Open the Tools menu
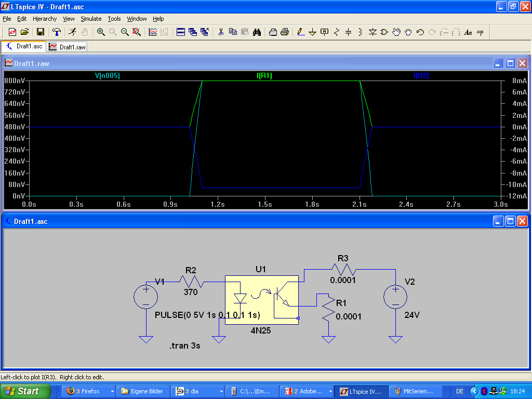 (x=114, y=19)
